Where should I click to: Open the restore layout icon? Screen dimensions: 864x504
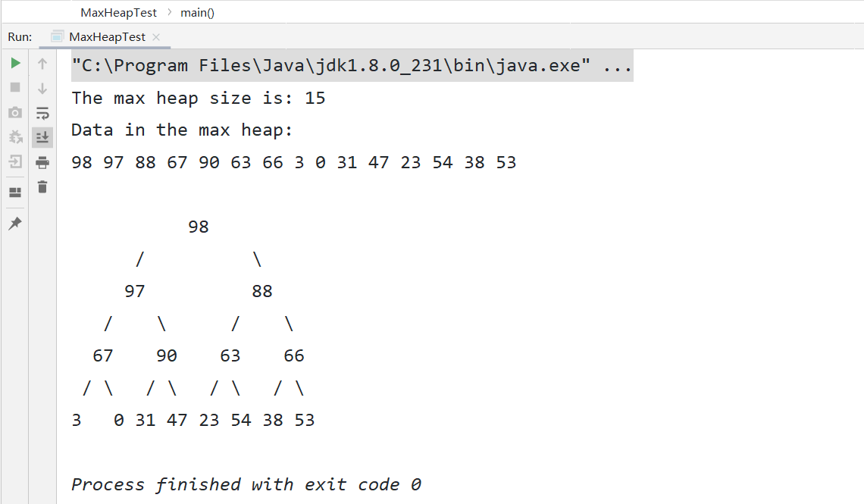[15, 193]
